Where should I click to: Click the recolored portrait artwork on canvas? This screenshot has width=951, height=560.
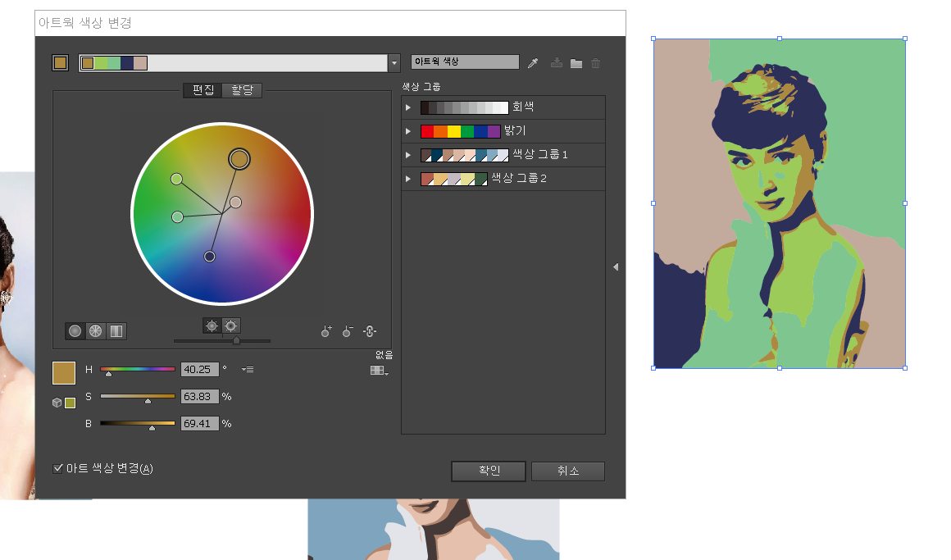click(x=780, y=203)
